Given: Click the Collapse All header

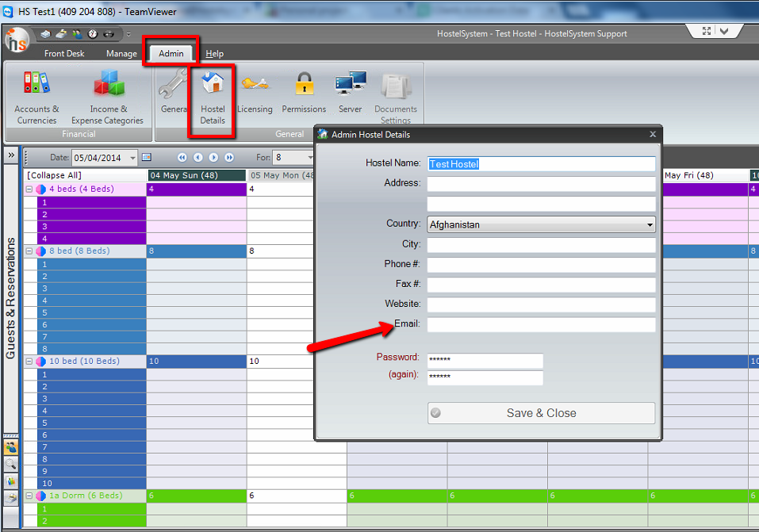Looking at the screenshot, I should pos(54,175).
